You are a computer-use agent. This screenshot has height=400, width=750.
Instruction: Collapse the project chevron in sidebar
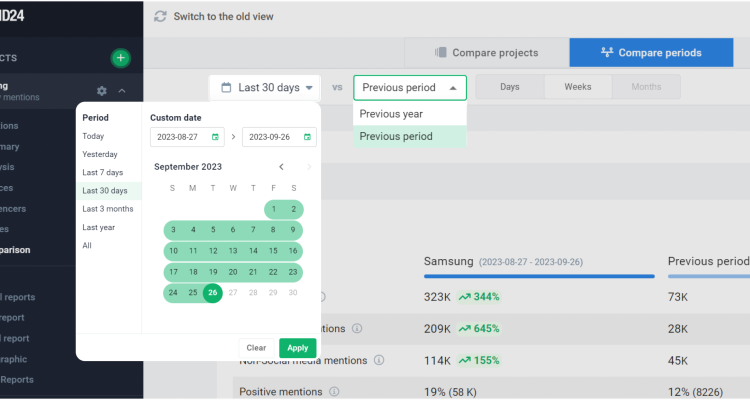(122, 91)
